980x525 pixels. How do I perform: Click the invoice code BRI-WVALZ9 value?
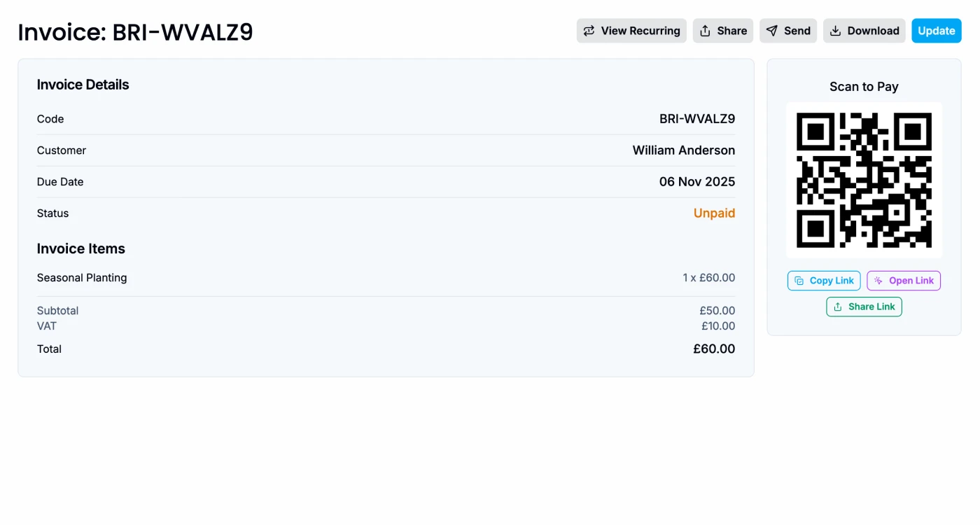pos(697,118)
